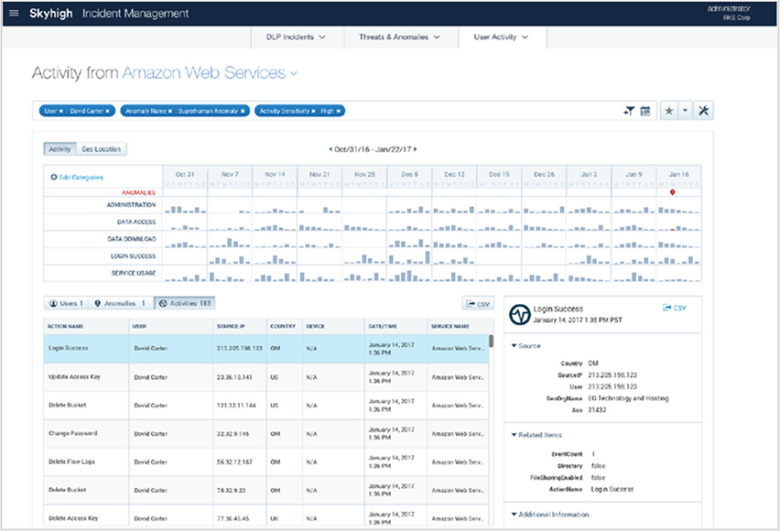Open the calendar date picker icon
780x532 pixels.
click(x=645, y=111)
